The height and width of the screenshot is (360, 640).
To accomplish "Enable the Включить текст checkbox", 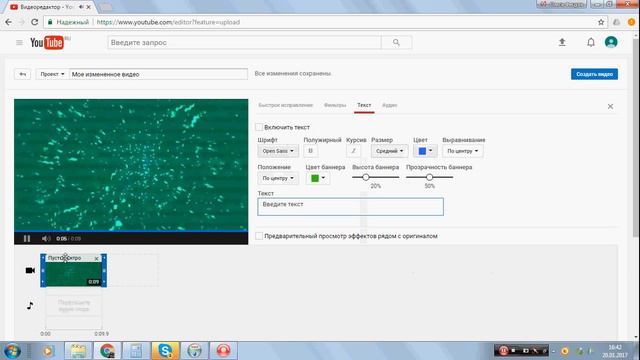I will [259, 127].
